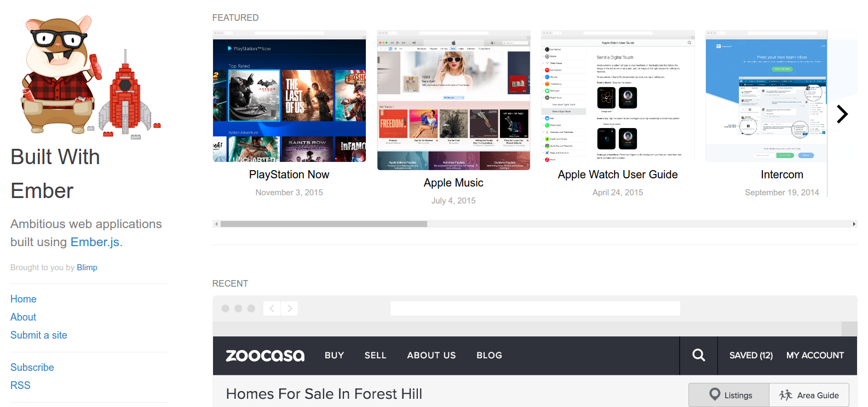Open the About page
The height and width of the screenshot is (407, 868).
pyautogui.click(x=23, y=317)
